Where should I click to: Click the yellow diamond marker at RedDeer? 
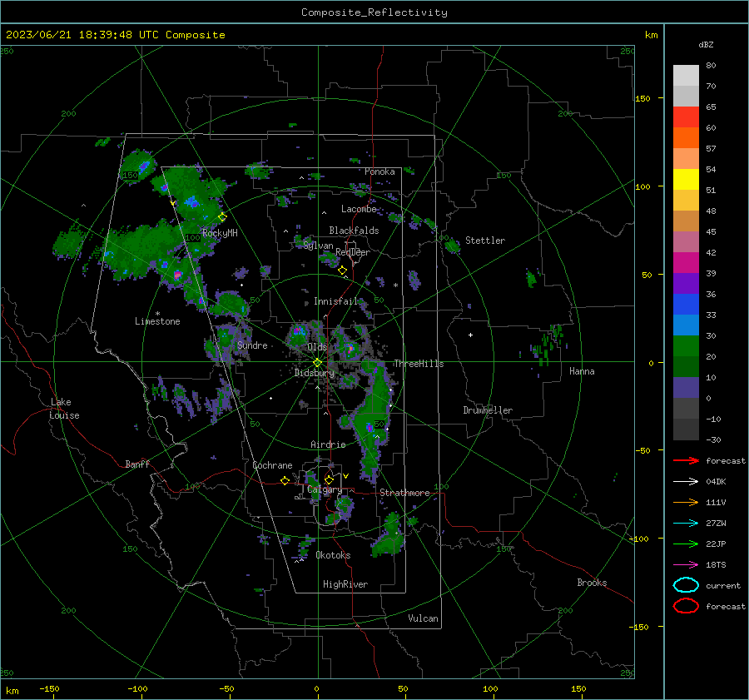tap(343, 271)
